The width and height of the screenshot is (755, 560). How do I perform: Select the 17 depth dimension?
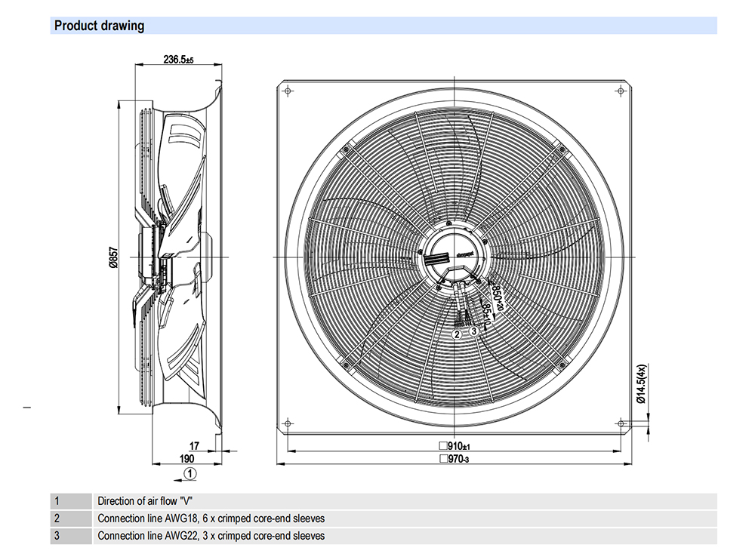pos(194,446)
